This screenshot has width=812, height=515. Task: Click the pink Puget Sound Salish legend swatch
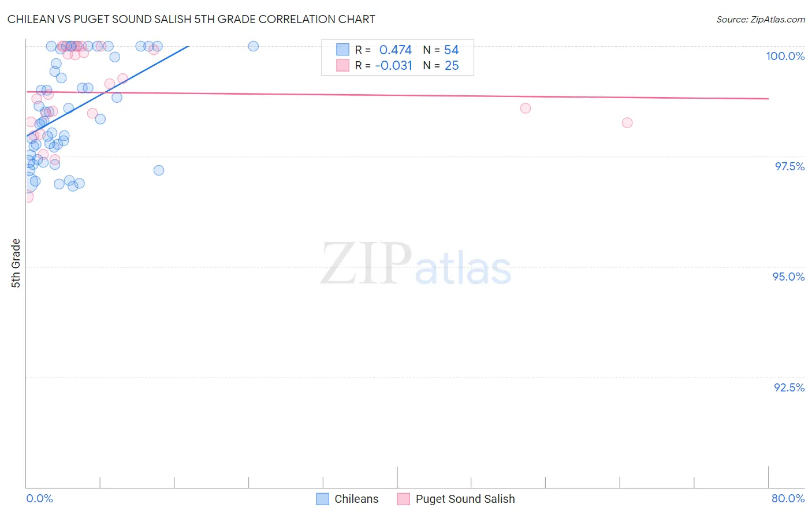pyautogui.click(x=403, y=499)
